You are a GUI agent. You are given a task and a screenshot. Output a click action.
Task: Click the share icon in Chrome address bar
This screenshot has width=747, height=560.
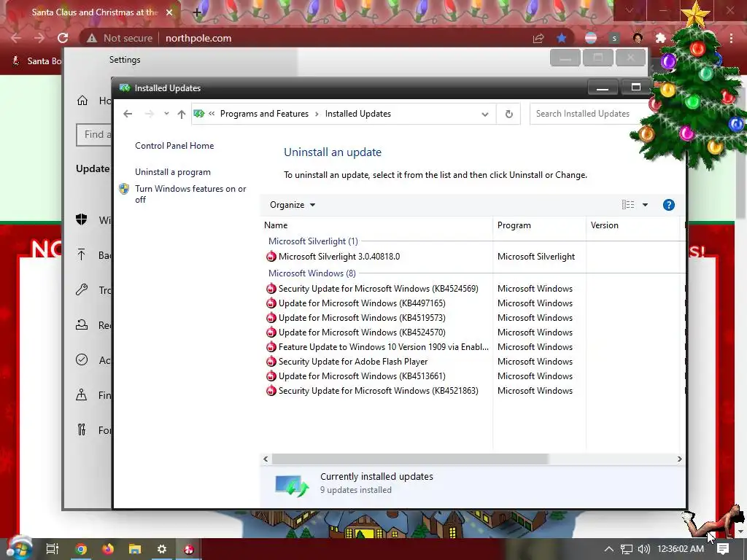coord(538,38)
